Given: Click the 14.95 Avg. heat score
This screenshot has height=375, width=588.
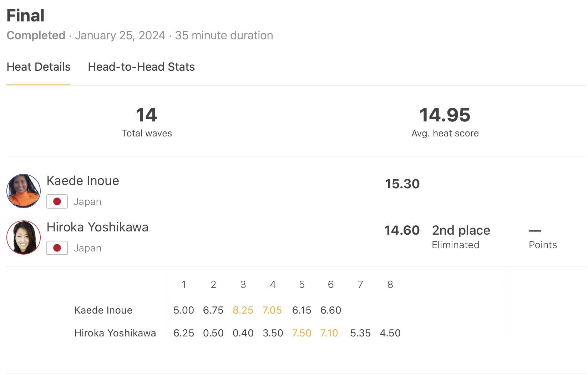Looking at the screenshot, I should click(445, 115).
